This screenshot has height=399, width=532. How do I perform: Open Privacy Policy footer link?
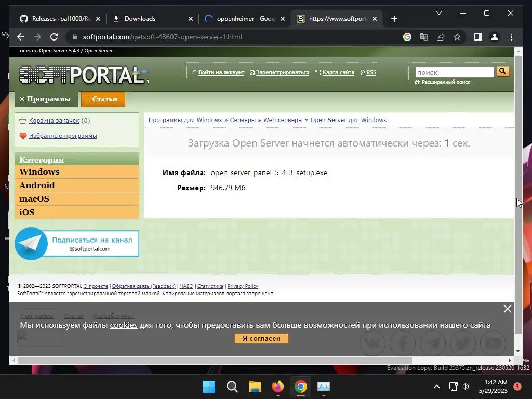point(243,286)
